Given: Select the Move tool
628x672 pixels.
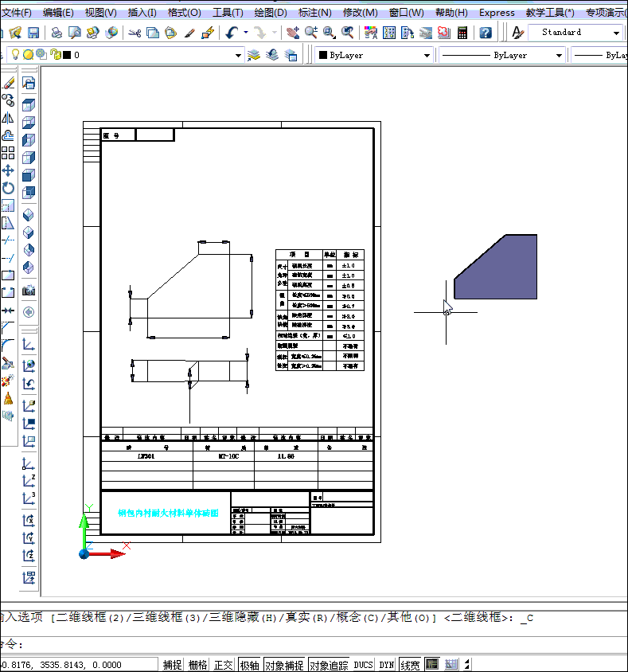Looking at the screenshot, I should click(8, 170).
